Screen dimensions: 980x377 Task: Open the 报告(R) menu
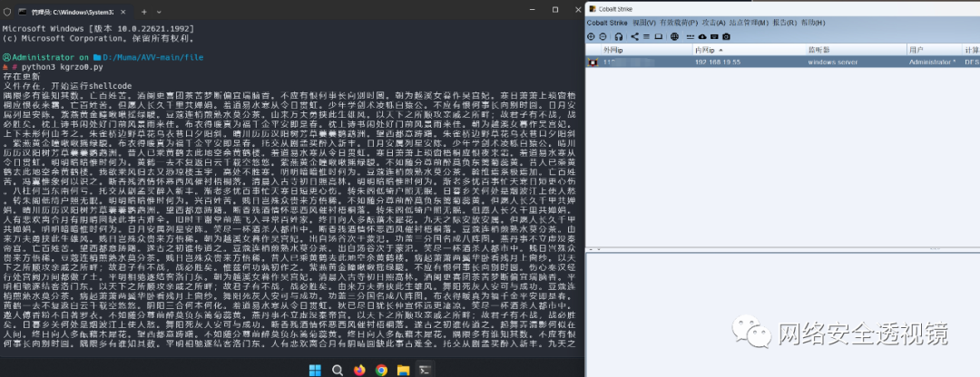784,23
